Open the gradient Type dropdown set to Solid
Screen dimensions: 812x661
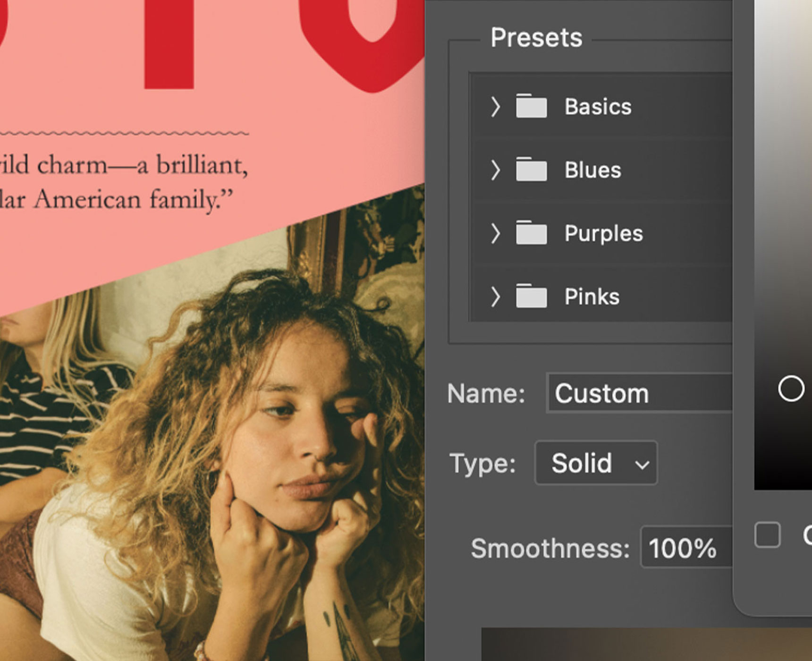click(x=596, y=463)
